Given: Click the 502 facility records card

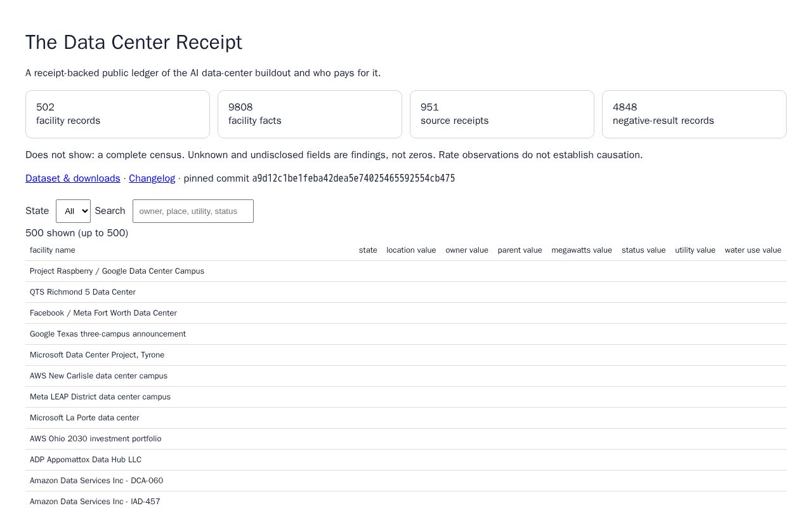Looking at the screenshot, I should pyautogui.click(x=117, y=114).
